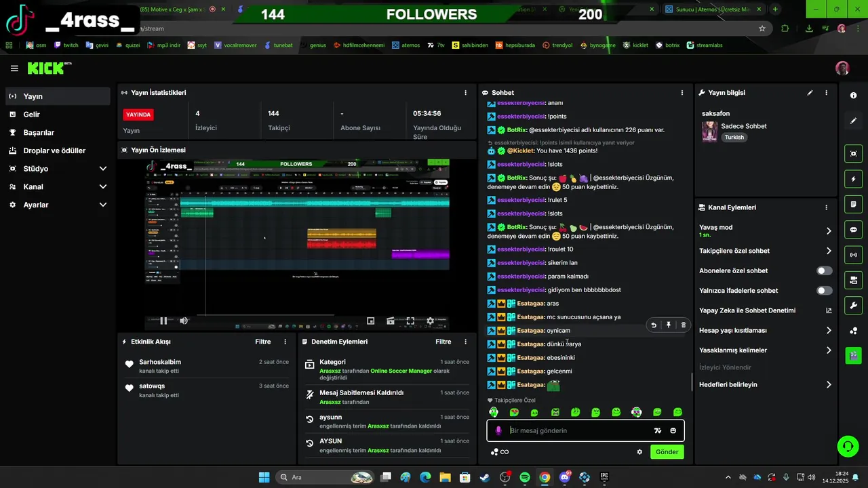Open the emoji picker in chat input

pyautogui.click(x=673, y=430)
